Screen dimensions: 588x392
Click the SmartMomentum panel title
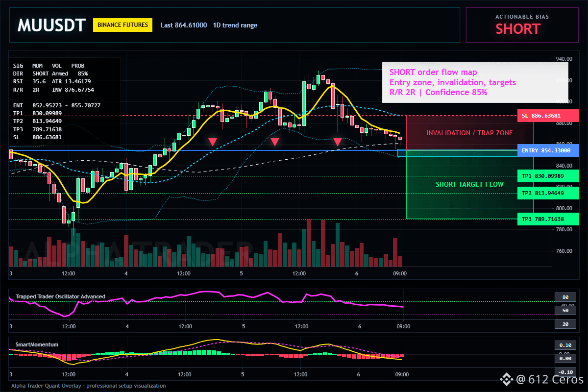[x=37, y=344]
